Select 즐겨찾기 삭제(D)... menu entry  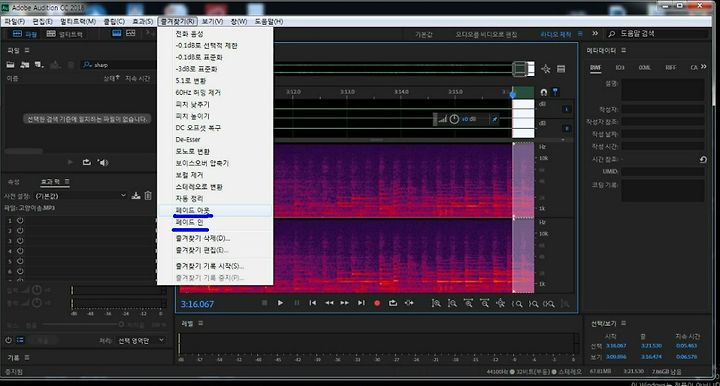point(215,239)
